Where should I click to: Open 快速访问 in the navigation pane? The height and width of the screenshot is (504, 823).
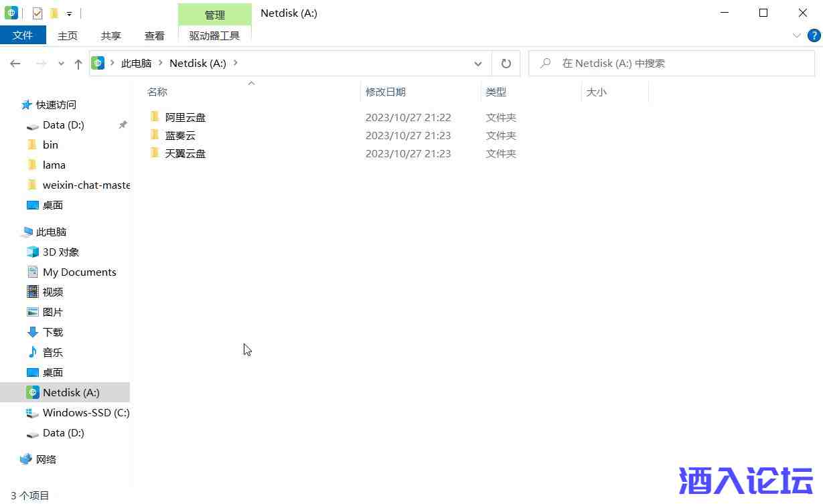point(56,104)
